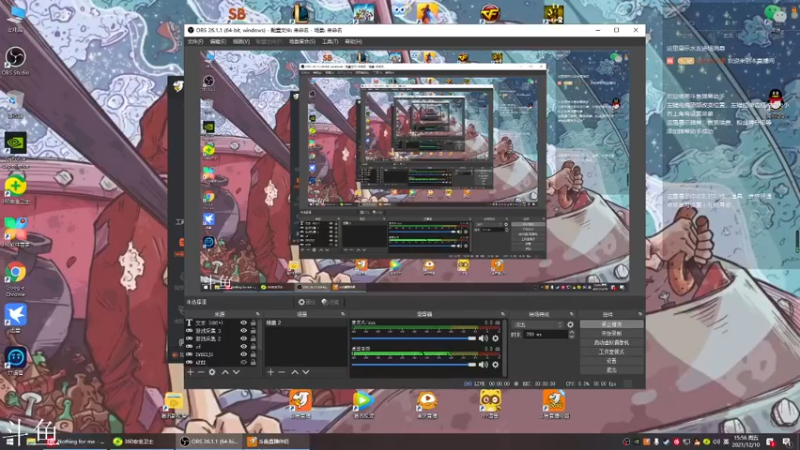Open the 360安全卫士 desktop icon
Viewport: 800px width, 450px height.
coord(16,190)
